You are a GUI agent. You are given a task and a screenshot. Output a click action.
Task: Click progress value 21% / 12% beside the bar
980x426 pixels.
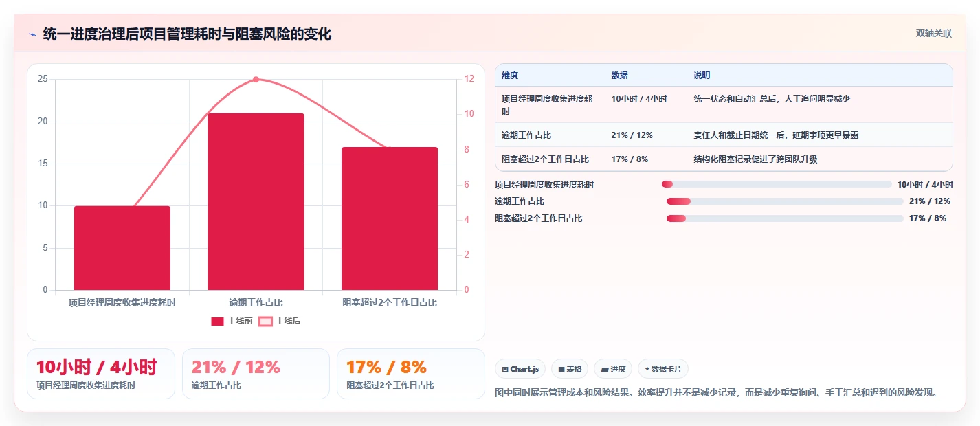(x=929, y=201)
